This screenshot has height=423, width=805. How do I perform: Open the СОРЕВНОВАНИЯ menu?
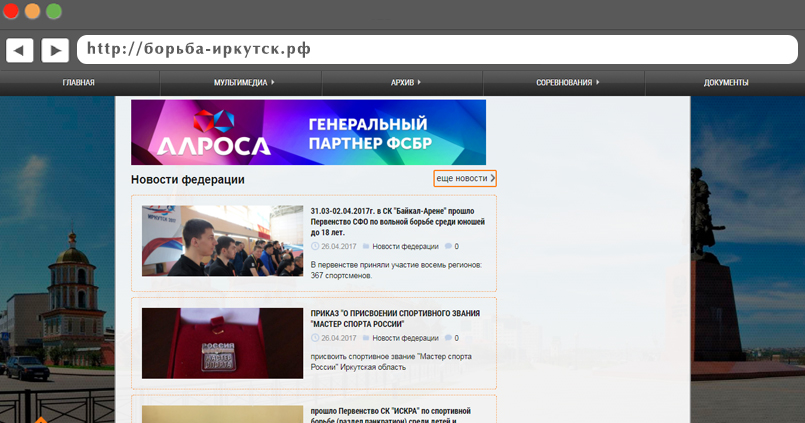564,83
